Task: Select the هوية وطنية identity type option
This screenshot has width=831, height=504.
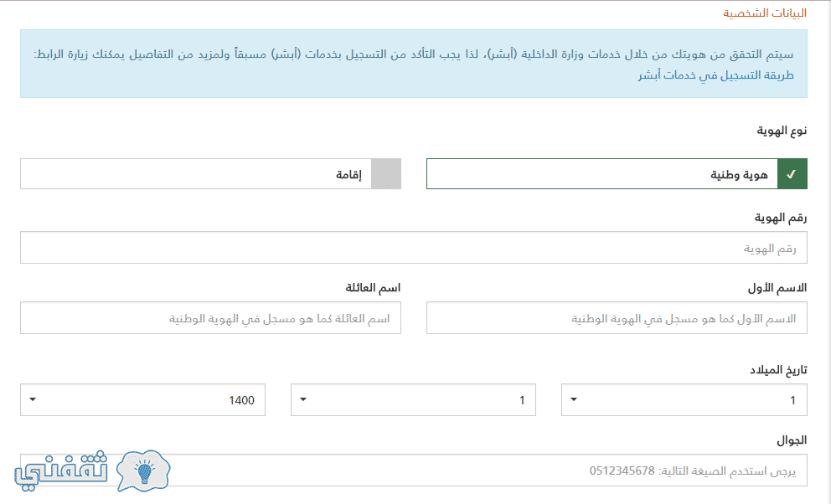Action: coord(617,173)
